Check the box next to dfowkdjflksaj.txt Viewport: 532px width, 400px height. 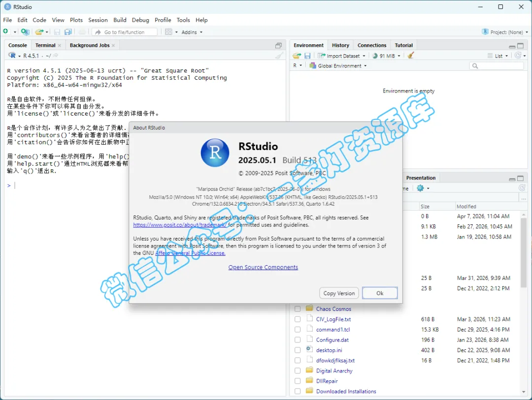(298, 360)
